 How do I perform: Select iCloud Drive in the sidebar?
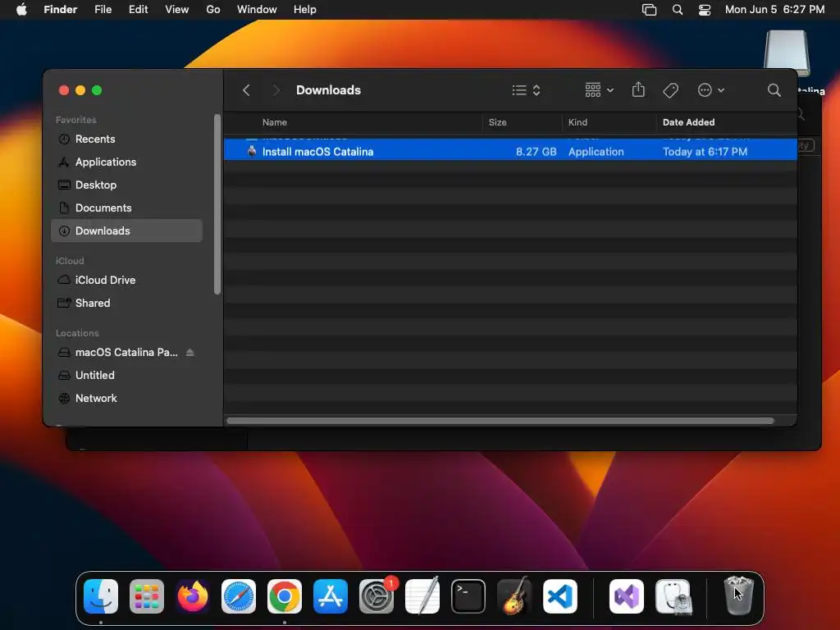126,281
